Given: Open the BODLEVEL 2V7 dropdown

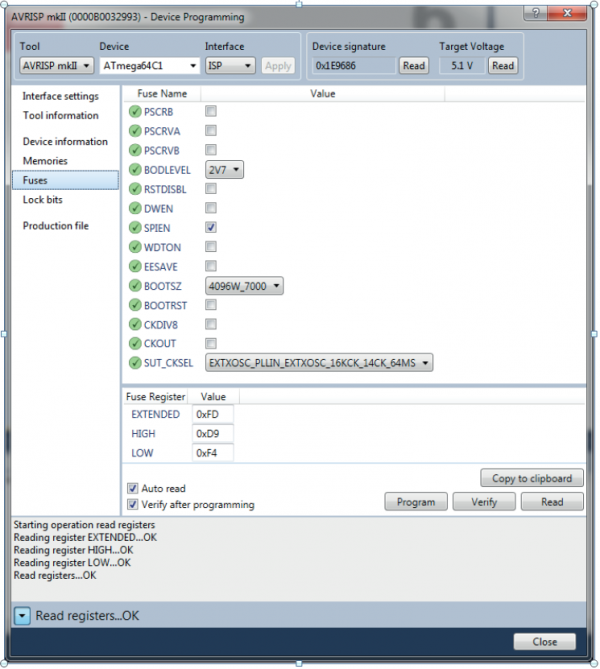Looking at the screenshot, I should click(x=224, y=170).
